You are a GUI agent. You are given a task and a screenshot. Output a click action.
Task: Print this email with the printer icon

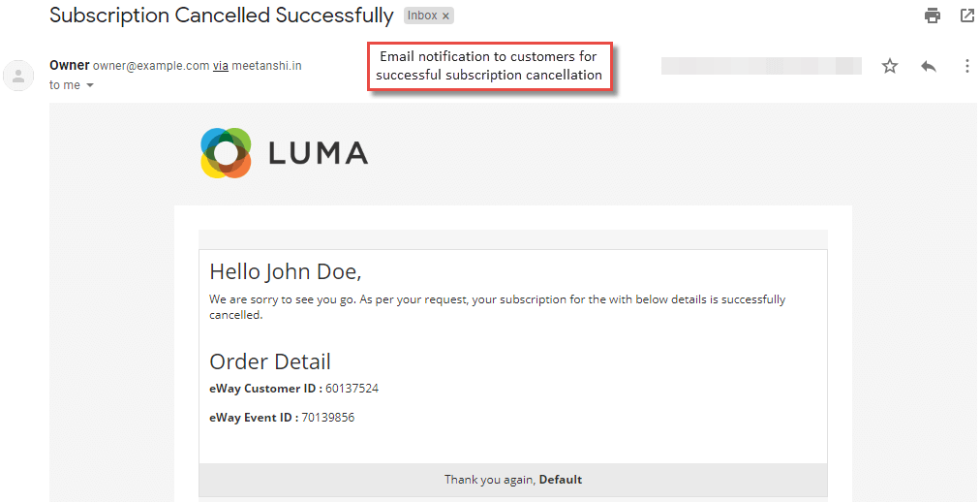[933, 16]
